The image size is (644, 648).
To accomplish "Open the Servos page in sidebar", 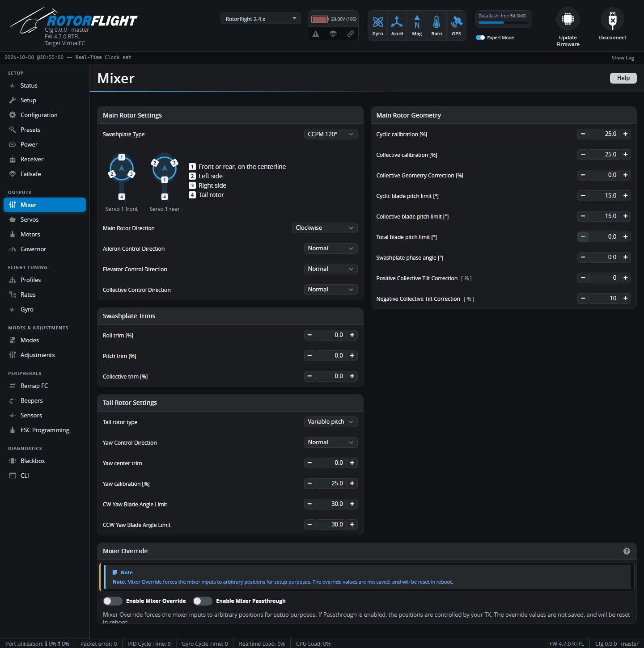I will click(45, 219).
